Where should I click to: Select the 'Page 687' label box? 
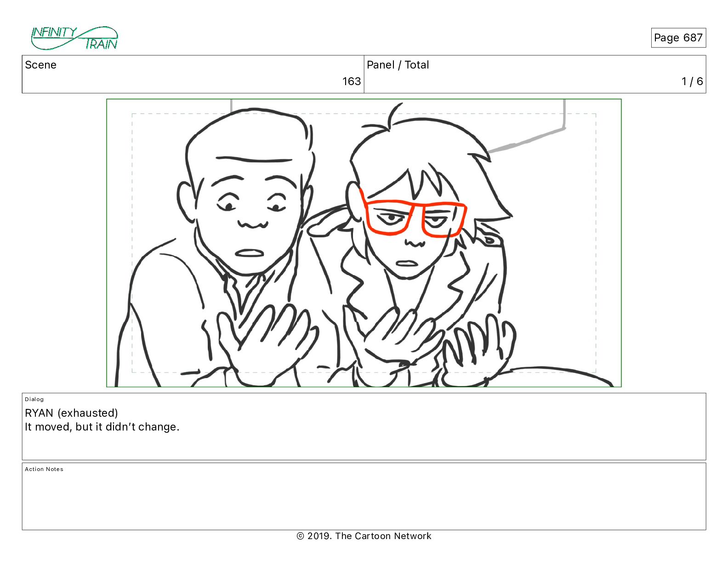tap(678, 38)
